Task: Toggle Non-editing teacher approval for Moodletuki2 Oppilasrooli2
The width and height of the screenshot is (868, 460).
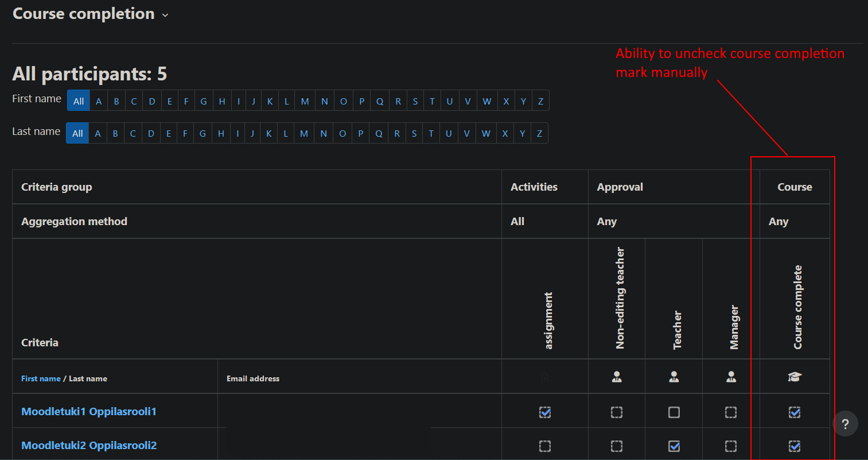Action: click(x=617, y=446)
